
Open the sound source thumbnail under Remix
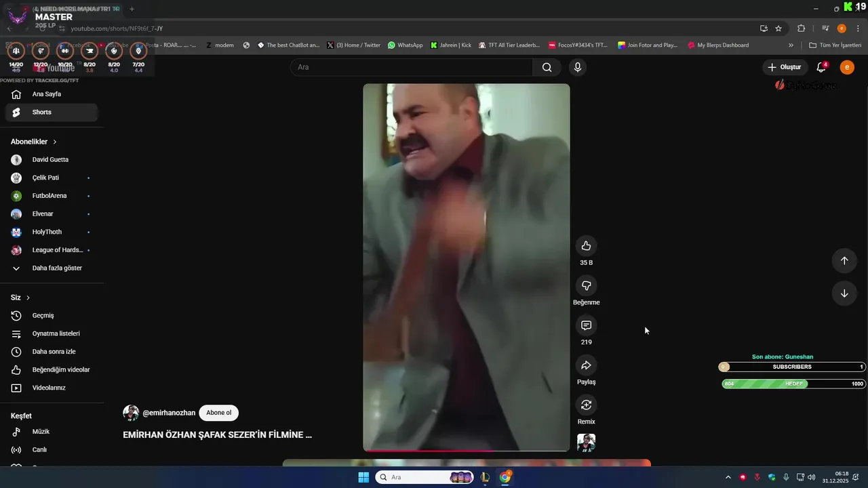(x=586, y=443)
